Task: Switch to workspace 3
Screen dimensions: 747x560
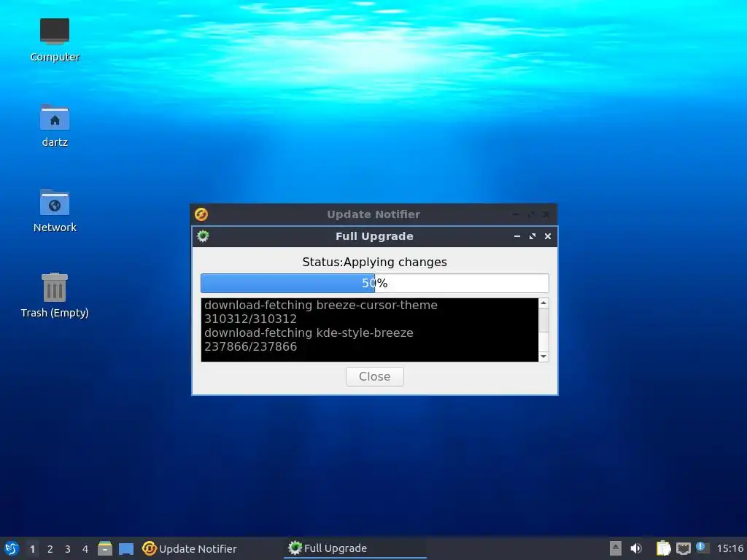Action: [68, 549]
